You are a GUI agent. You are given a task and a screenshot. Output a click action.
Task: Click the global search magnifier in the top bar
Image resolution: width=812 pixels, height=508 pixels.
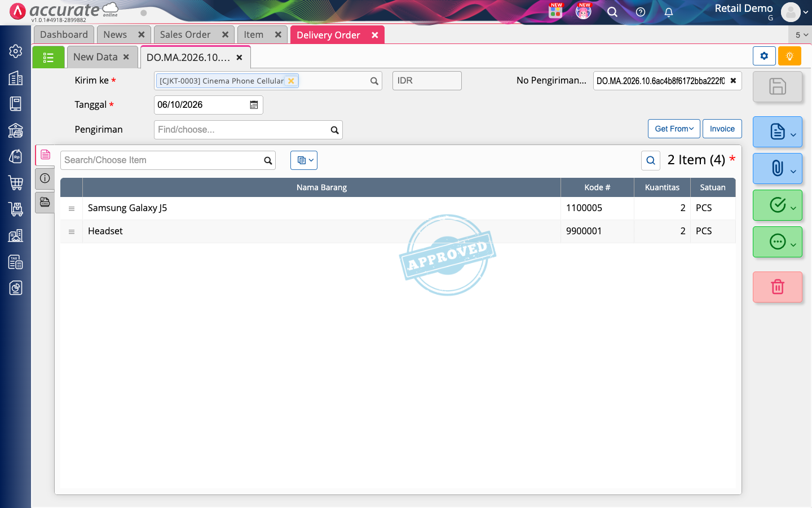coord(612,12)
